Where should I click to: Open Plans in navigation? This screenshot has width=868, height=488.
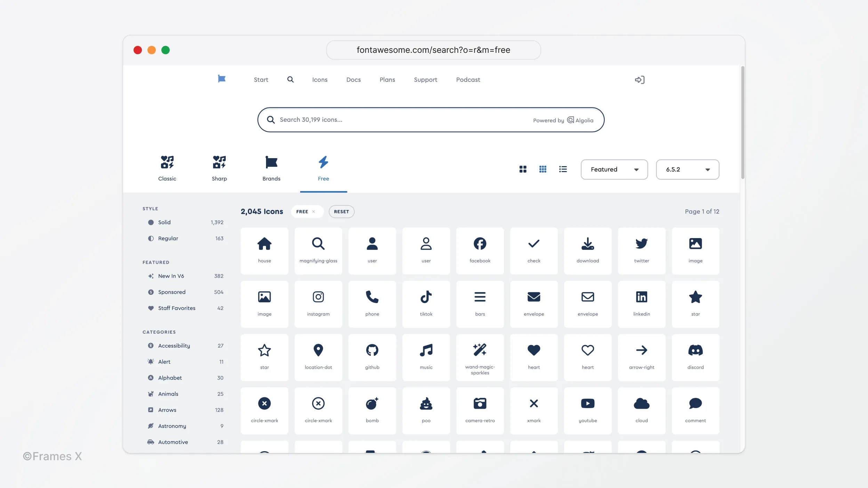click(x=387, y=80)
